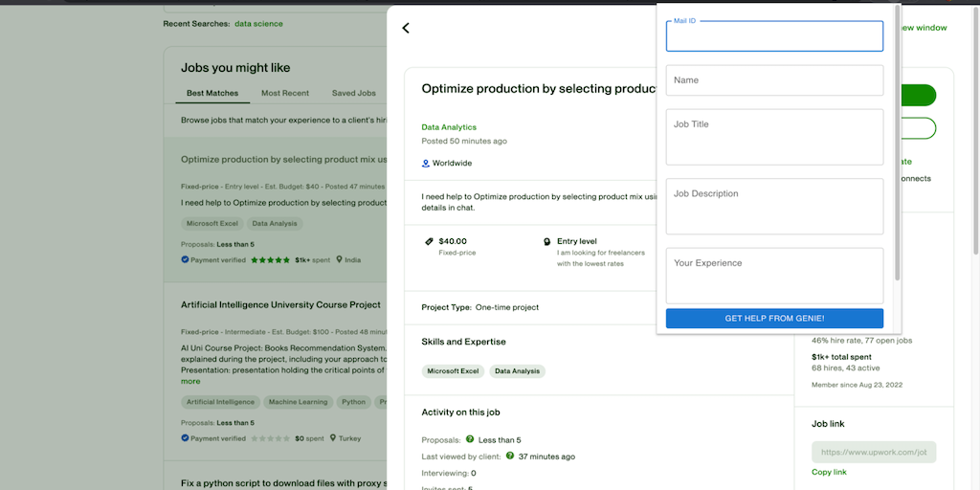Click the Genie popup vertical scrollbar
980x490 pixels.
897,144
